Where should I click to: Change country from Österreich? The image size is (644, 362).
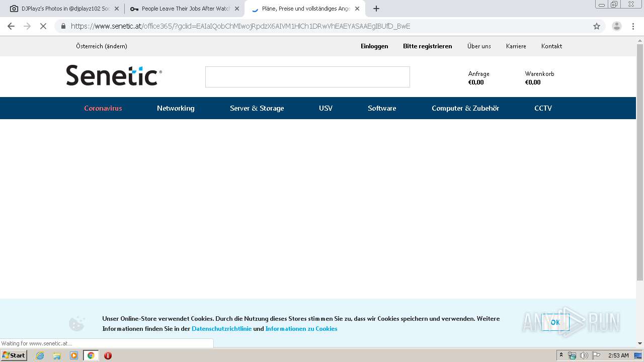tap(102, 46)
